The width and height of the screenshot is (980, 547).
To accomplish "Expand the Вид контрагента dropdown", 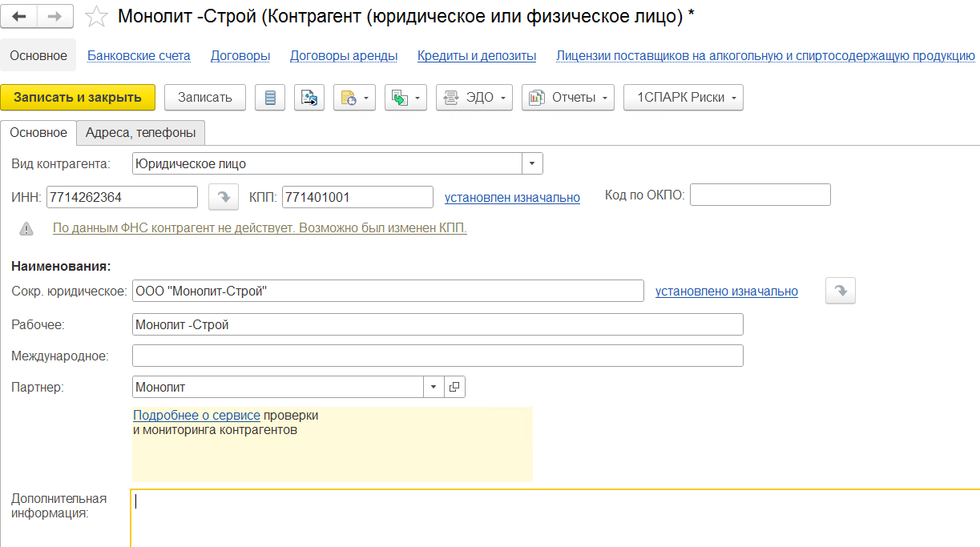I will point(533,163).
